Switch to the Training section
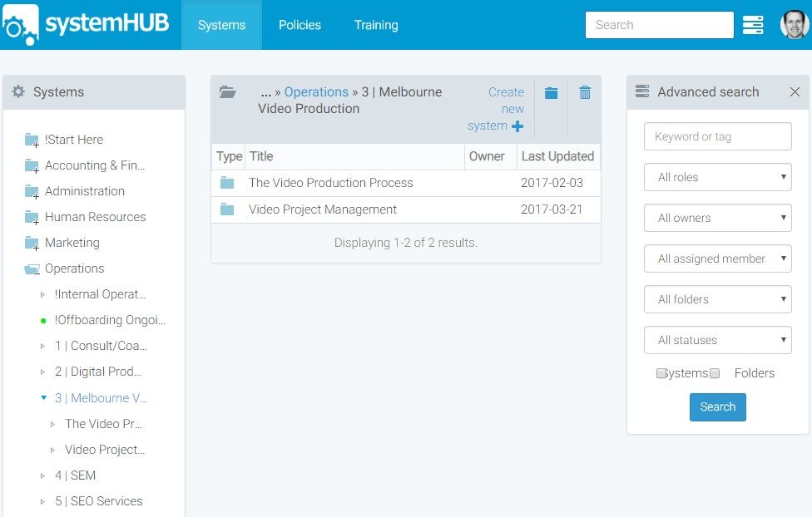Image resolution: width=812 pixels, height=517 pixels. pyautogui.click(x=376, y=25)
